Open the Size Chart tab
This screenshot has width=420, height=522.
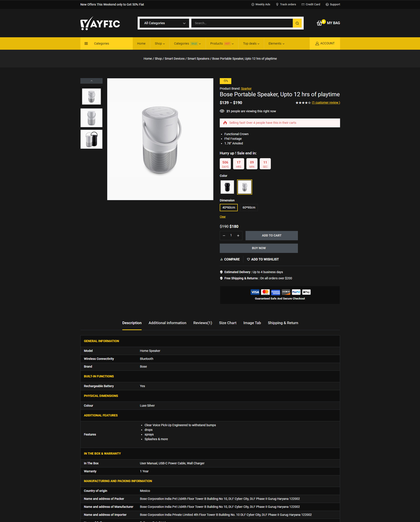[228, 323]
